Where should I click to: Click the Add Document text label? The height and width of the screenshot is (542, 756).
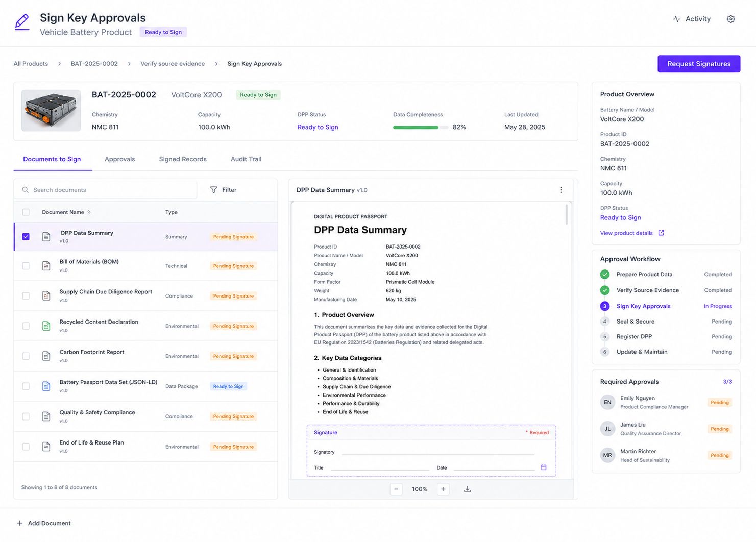click(x=50, y=523)
